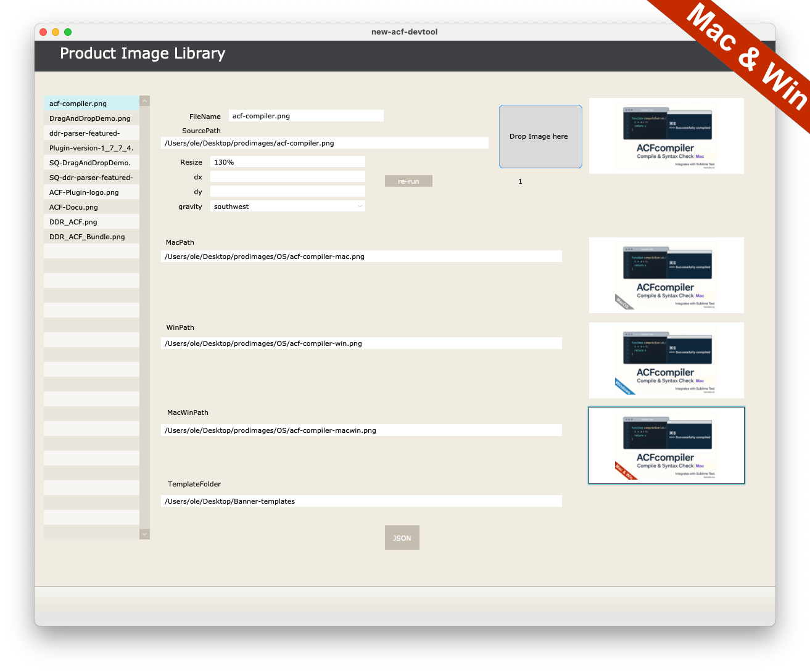
Task: Open the gravity dropdown set to southwest
Action: click(287, 207)
